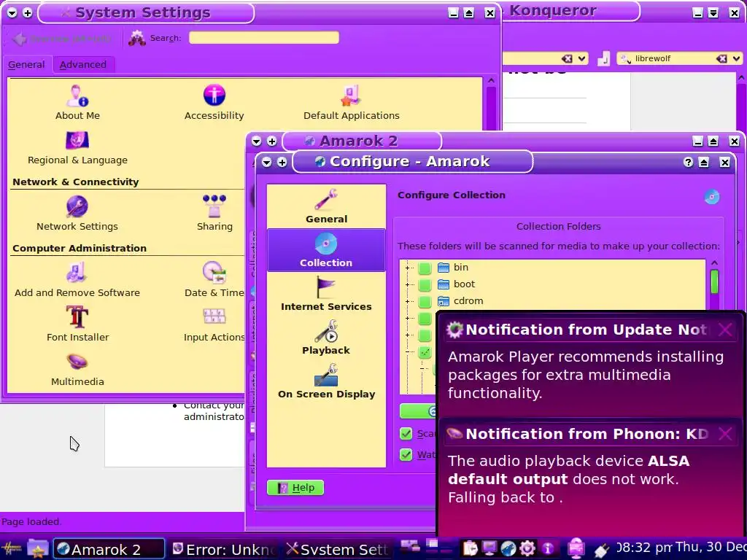Select General page in Configure Amarok

pos(326,206)
